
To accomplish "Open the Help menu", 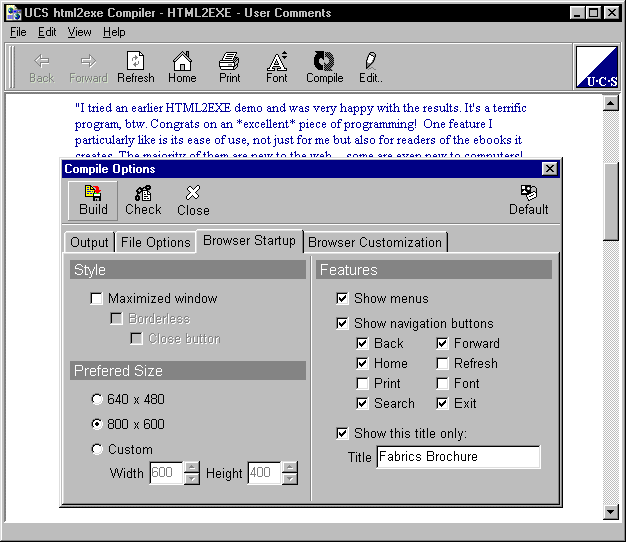I will point(114,32).
